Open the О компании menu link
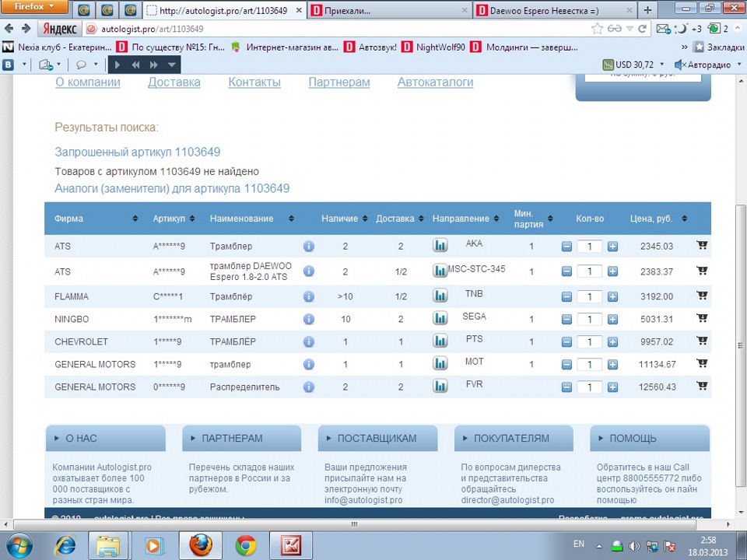The image size is (747, 560). (88, 82)
